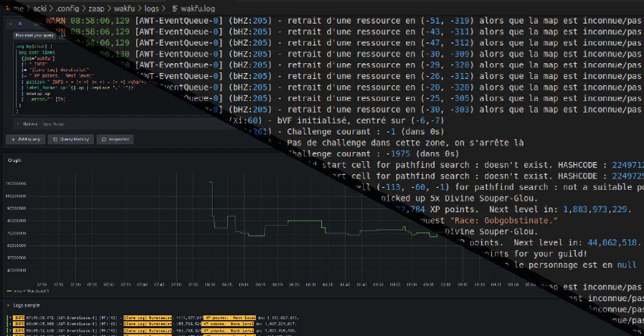Open the logs folder breadcrumb
The image size is (644, 336).
pyautogui.click(x=152, y=9)
